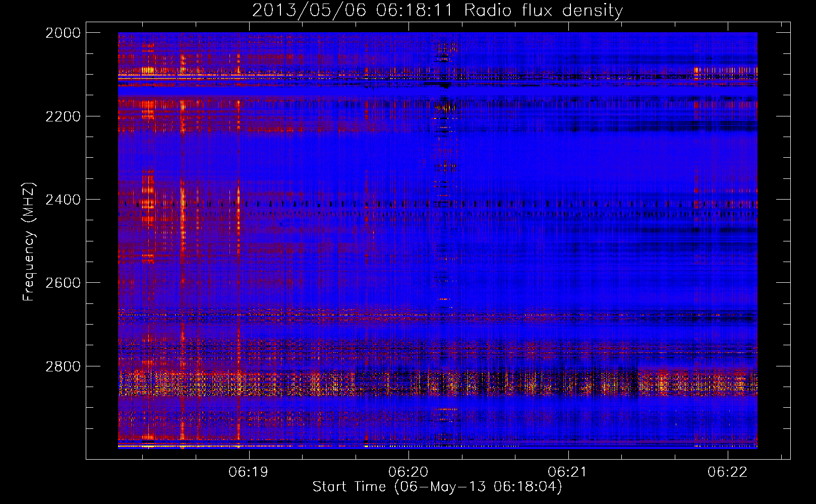Screen dimensions: 816x504
Task: Select the 2600 frequency axis label
Action: (63, 283)
